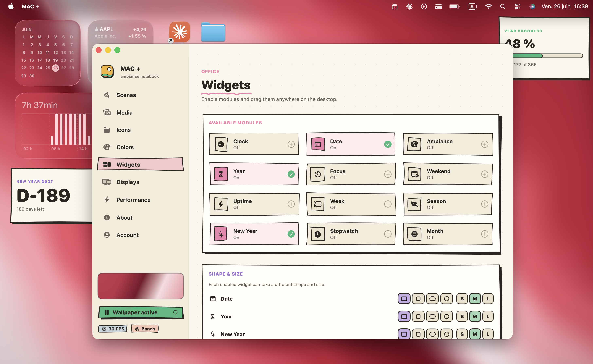The height and width of the screenshot is (364, 593).
Task: Click the Spotlight search icon in menu bar
Action: point(503,6)
